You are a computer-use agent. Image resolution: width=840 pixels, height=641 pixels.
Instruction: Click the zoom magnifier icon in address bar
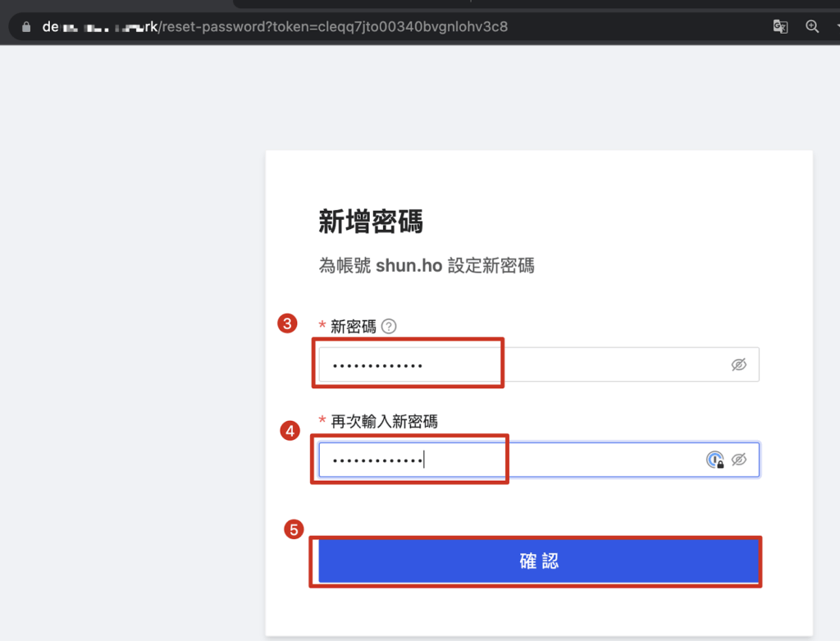(x=812, y=26)
